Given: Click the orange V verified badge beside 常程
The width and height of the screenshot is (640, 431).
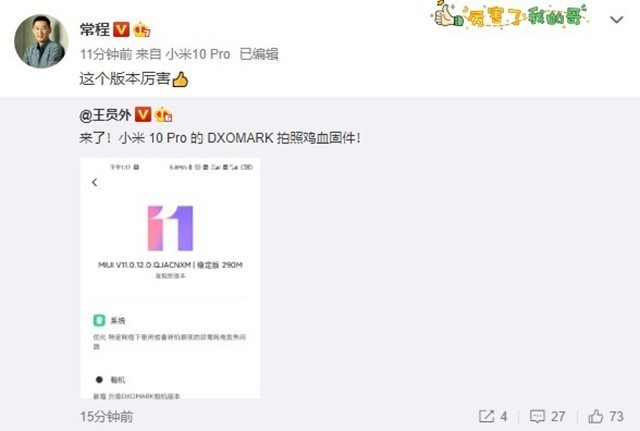Looking at the screenshot, I should tap(121, 29).
